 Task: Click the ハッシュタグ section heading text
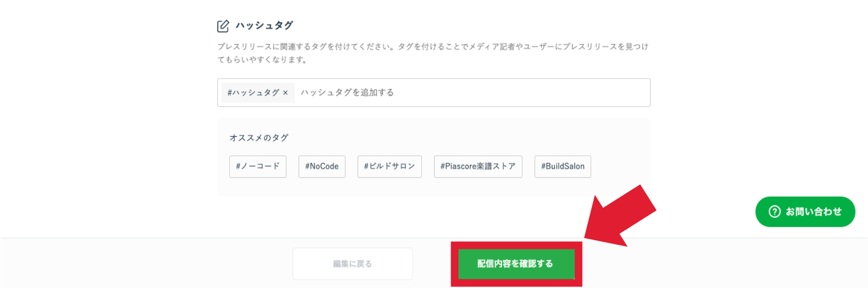point(264,25)
